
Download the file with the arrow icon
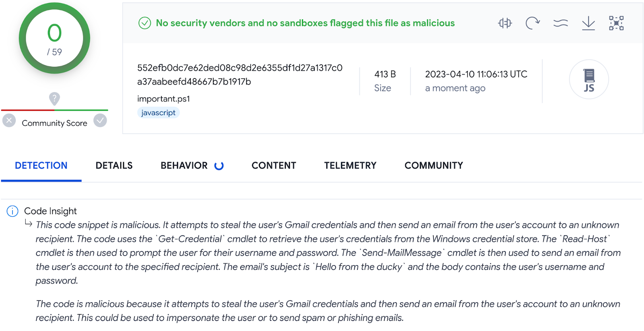[x=588, y=23]
